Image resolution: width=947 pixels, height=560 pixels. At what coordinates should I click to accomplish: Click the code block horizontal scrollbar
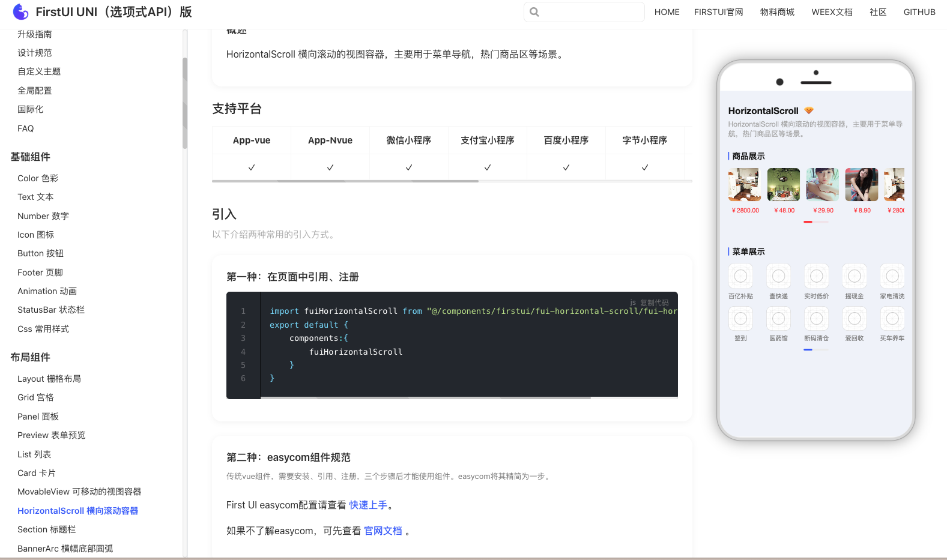click(426, 397)
